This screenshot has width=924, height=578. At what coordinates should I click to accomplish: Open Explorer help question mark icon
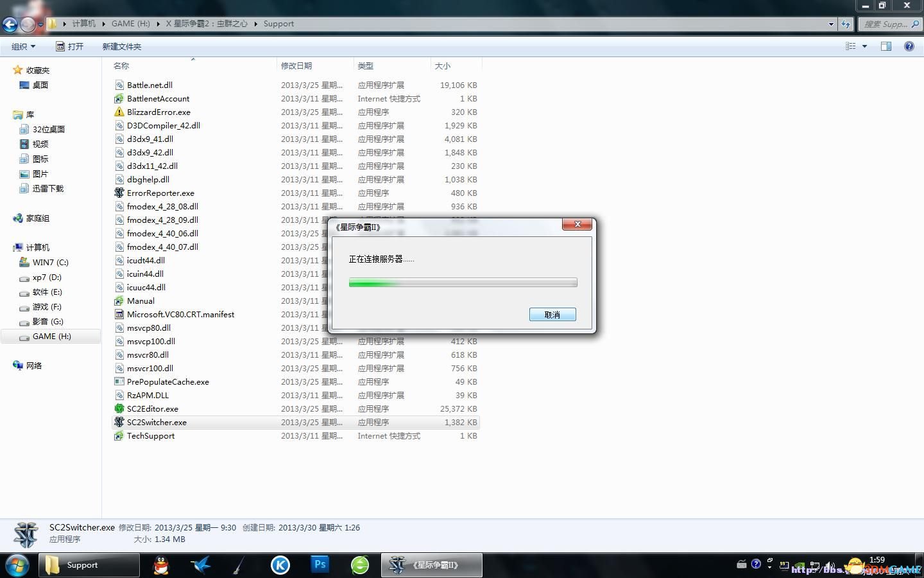point(909,46)
